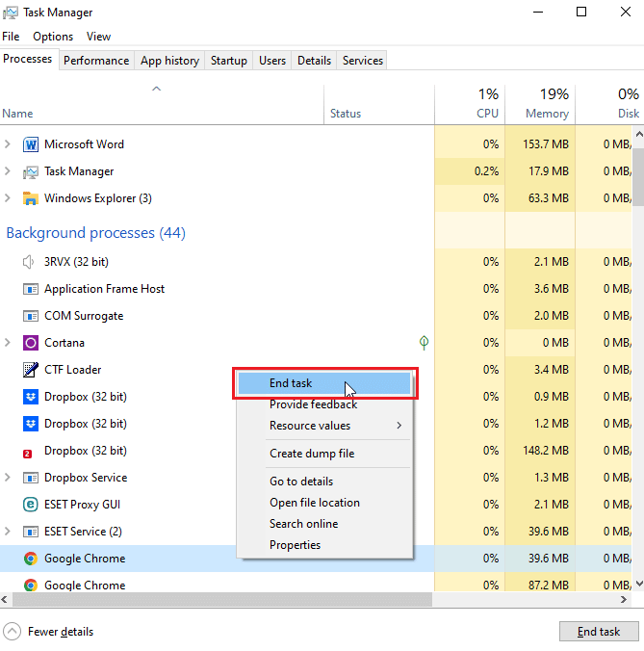
Task: Open the Options menu
Action: [x=53, y=37]
